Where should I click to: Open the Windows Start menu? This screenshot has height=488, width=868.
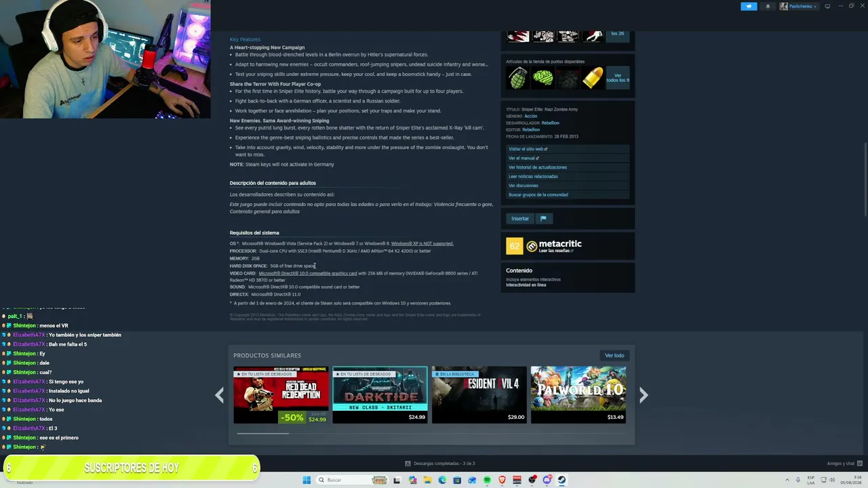pos(307,480)
